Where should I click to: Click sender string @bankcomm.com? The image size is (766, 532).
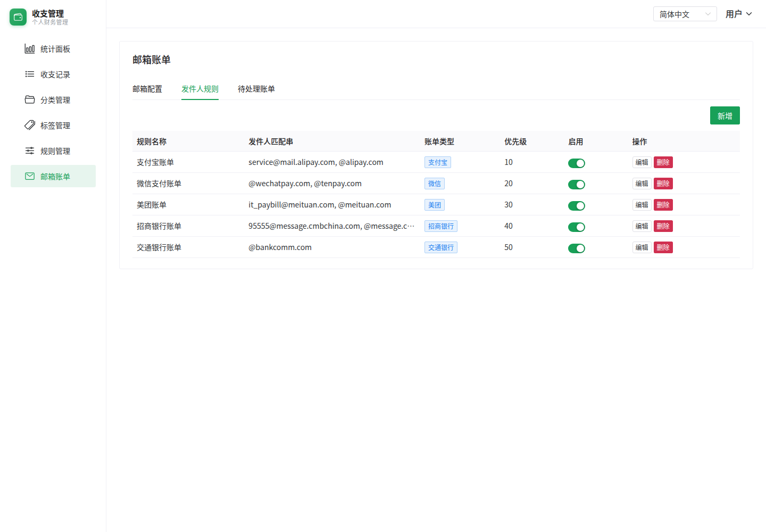point(280,247)
